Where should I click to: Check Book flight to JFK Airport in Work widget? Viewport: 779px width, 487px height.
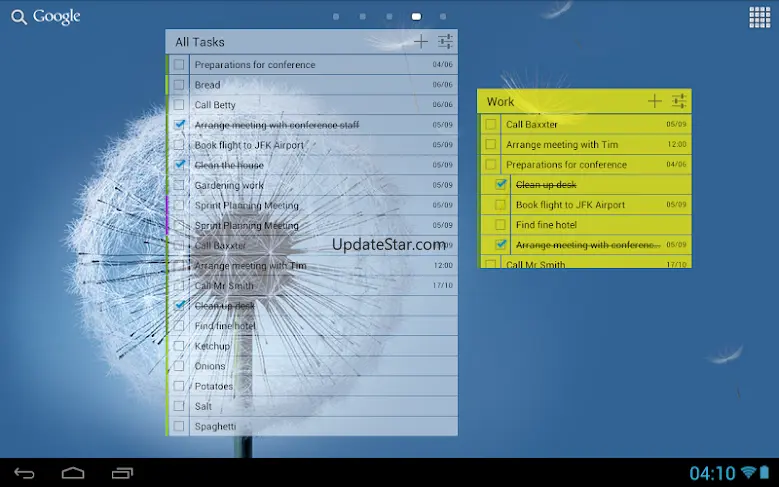[500, 205]
